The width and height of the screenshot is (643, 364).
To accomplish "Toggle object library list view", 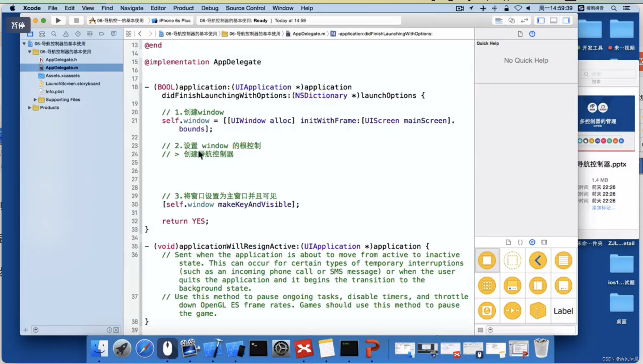I will (x=480, y=330).
